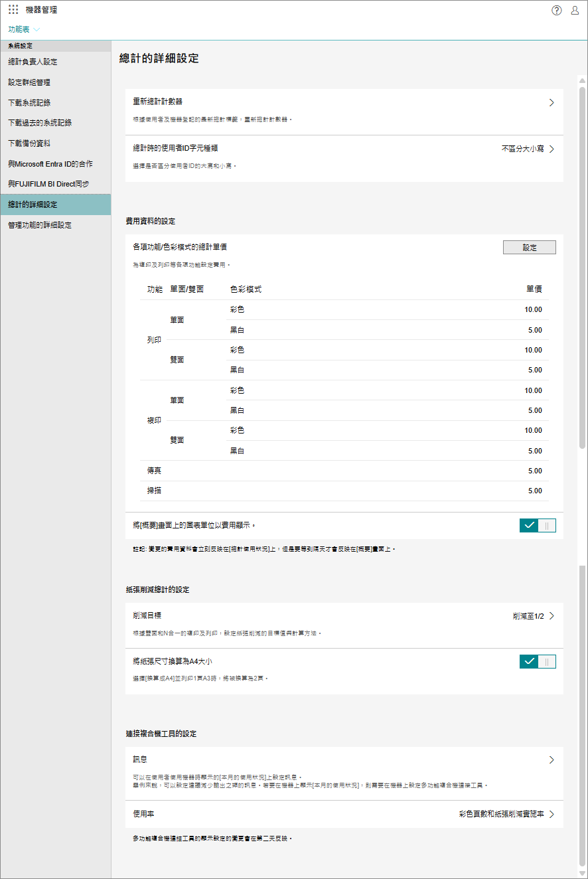Viewport: 588px width, 879px height.
Task: Open 與Microsoft Entra ID的合作 sidebar item
Action: pyautogui.click(x=50, y=163)
